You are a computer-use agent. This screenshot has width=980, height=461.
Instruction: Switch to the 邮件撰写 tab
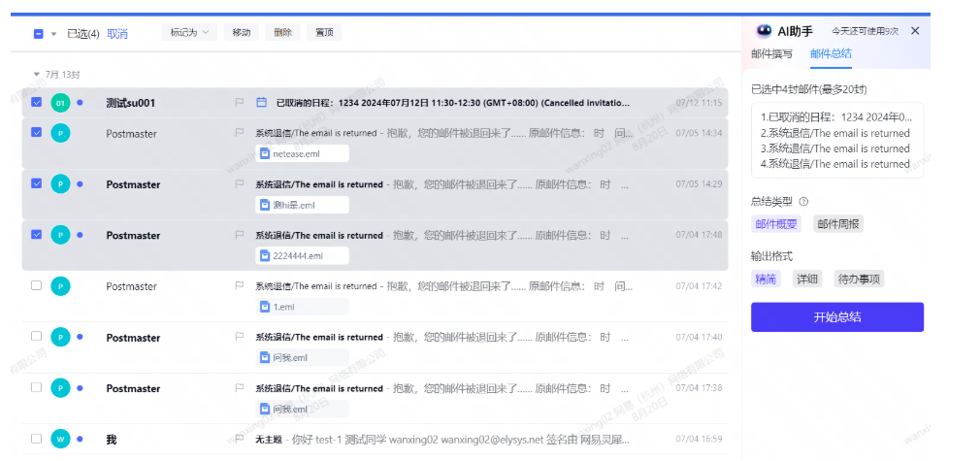[x=771, y=53]
